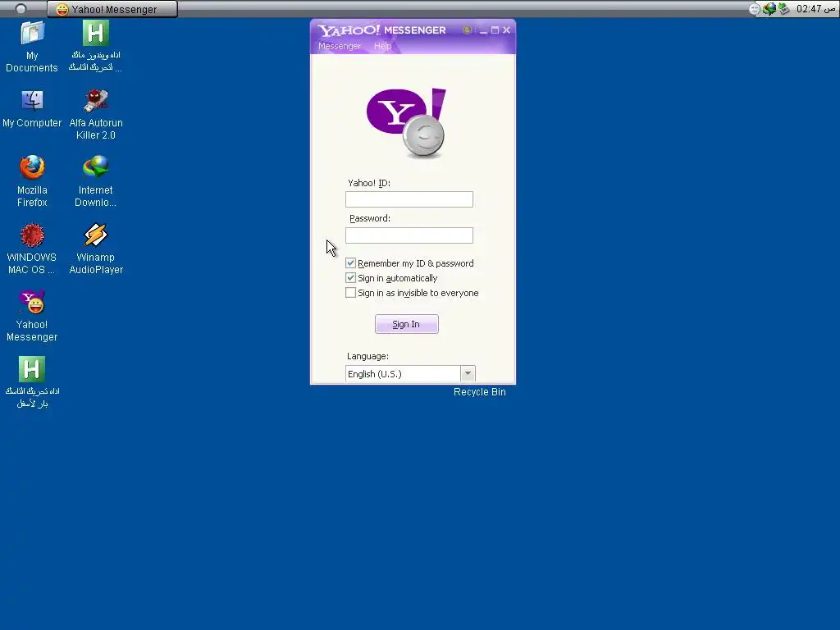Click the Password input field
Screen dimensions: 840x630
(x=409, y=235)
